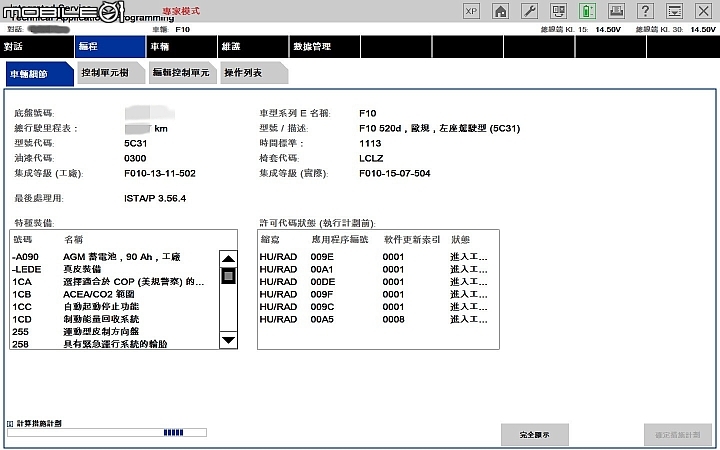Viewport: 720px width, 450px height.
Task: Select the 1CD 制動能量回收系統 row
Action: [114, 319]
